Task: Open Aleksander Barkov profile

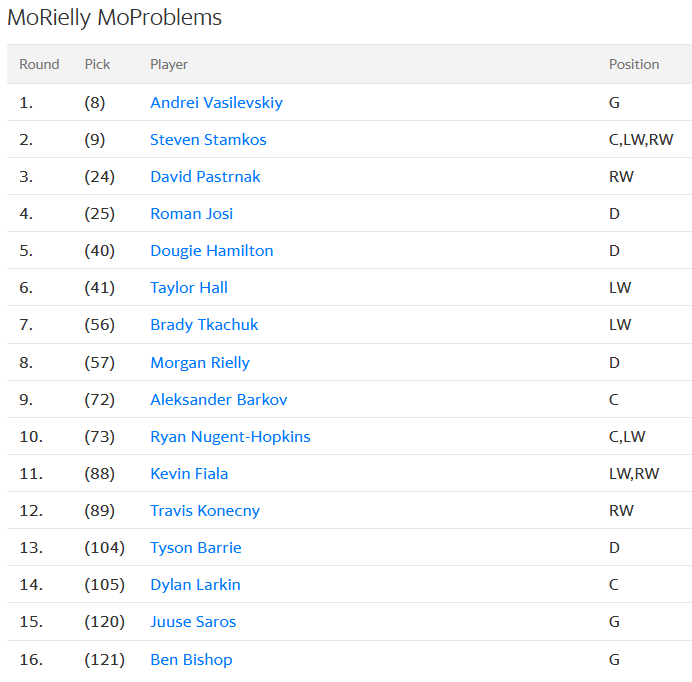Action: tap(218, 400)
